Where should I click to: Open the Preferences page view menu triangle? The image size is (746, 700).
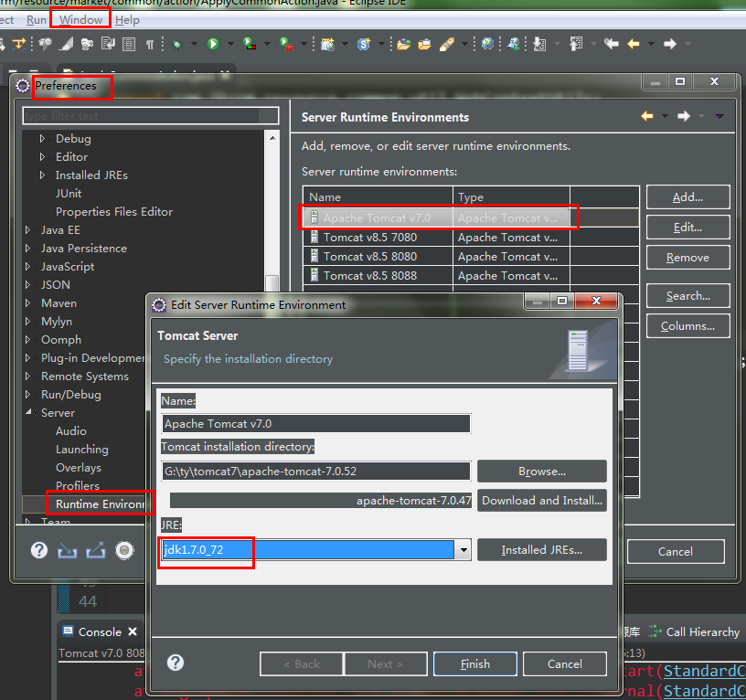[719, 116]
